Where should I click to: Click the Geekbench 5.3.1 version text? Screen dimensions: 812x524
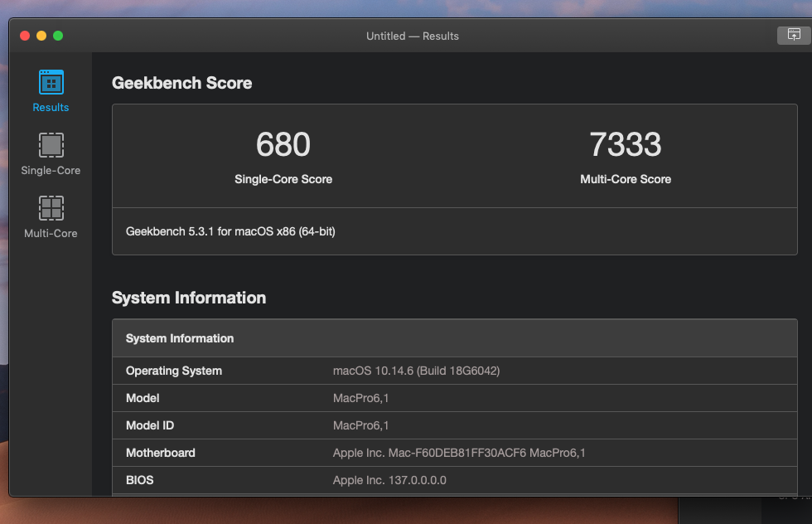230,231
